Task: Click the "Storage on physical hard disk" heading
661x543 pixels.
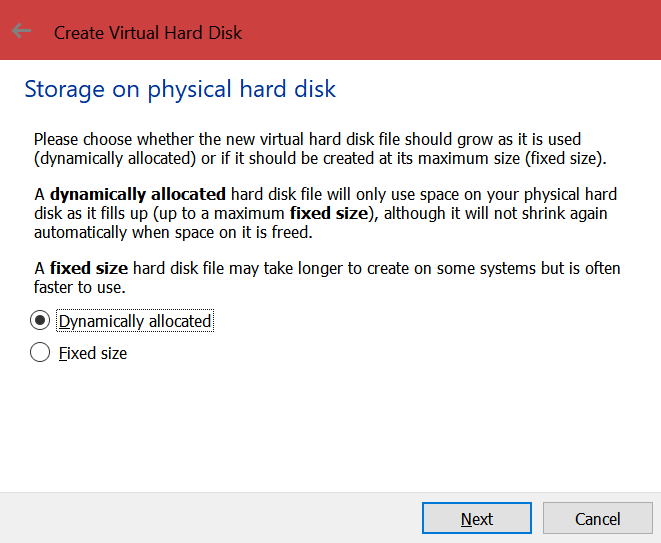Action: [x=180, y=89]
